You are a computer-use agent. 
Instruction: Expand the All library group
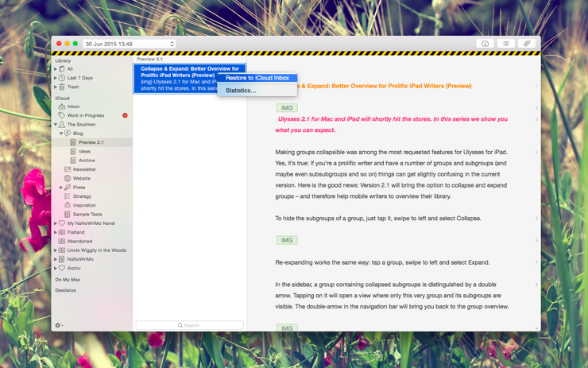(x=56, y=69)
